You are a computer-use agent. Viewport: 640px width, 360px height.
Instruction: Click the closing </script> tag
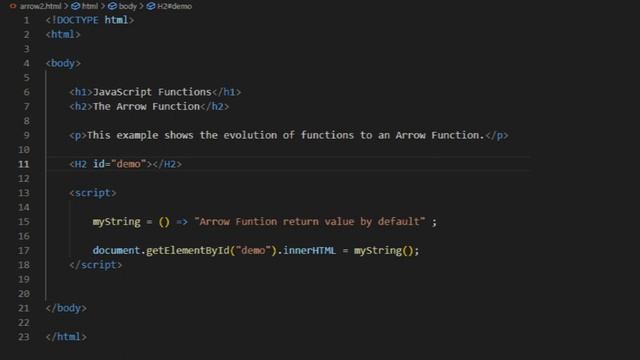96,265
